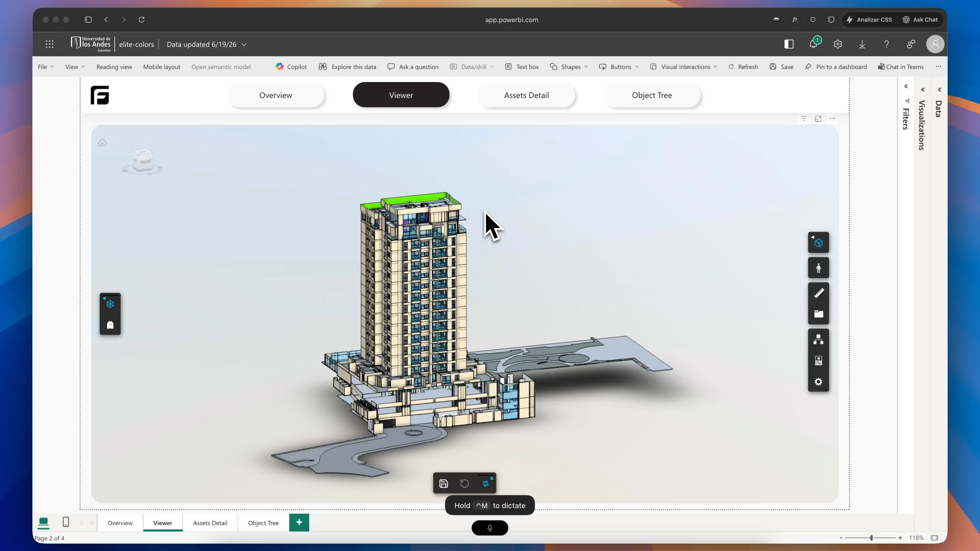Click Pin to a dashboard
980x551 pixels.
click(x=836, y=67)
